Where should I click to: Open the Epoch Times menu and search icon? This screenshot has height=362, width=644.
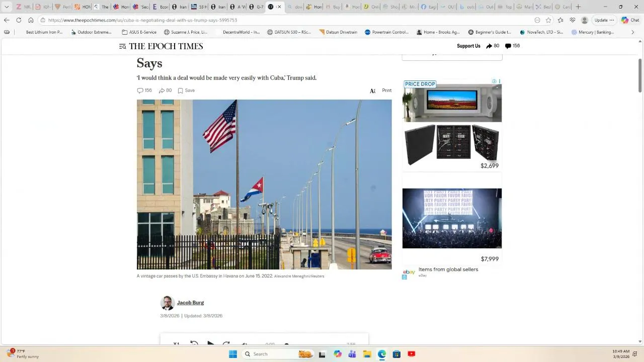click(122, 46)
